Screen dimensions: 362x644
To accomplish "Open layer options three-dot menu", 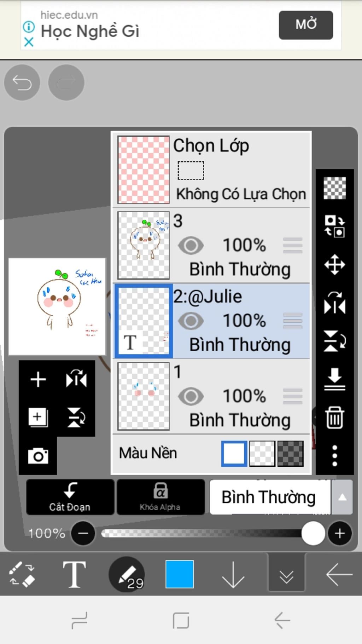I will pos(334,455).
